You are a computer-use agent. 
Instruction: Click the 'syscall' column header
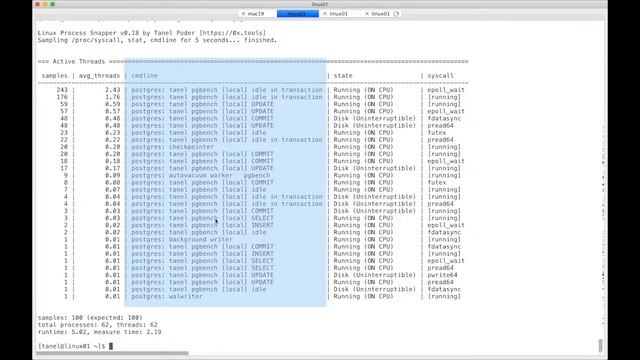pyautogui.click(x=440, y=76)
